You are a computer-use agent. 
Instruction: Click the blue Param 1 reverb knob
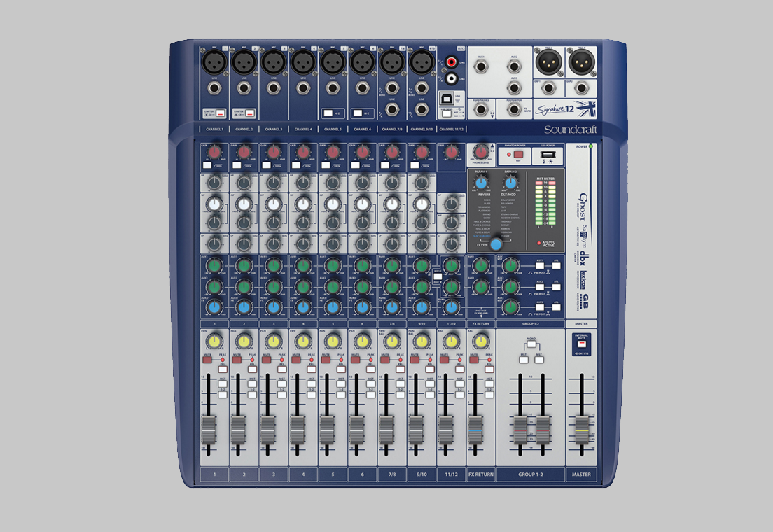click(x=482, y=183)
